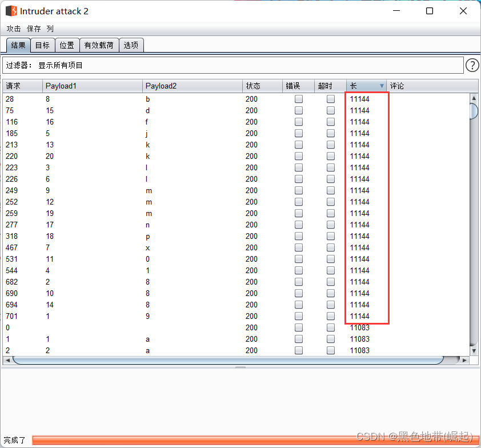The height and width of the screenshot is (448, 481).
Task: Toggle 错误 checkbox for request 28
Action: pos(298,99)
